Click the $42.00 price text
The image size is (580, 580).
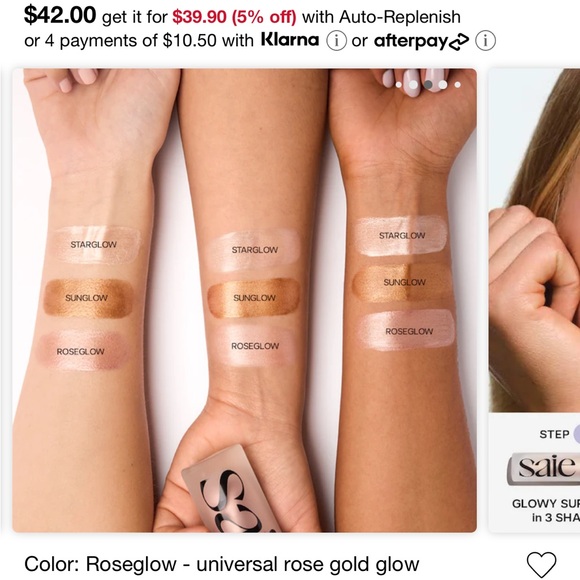tap(60, 16)
